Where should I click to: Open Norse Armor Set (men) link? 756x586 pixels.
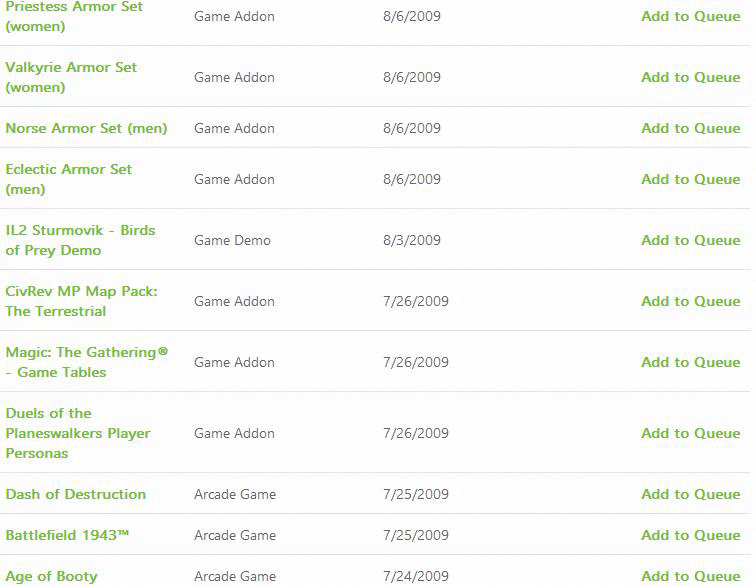pyautogui.click(x=86, y=128)
